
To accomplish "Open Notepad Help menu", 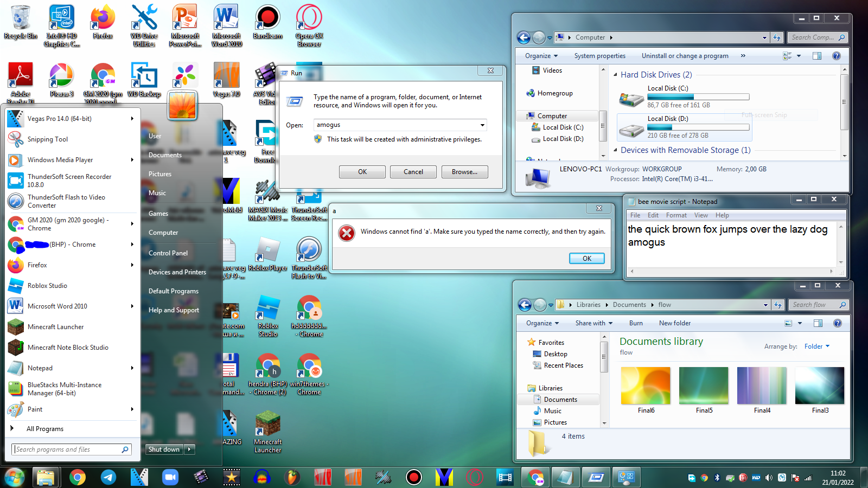I will click(x=722, y=215).
